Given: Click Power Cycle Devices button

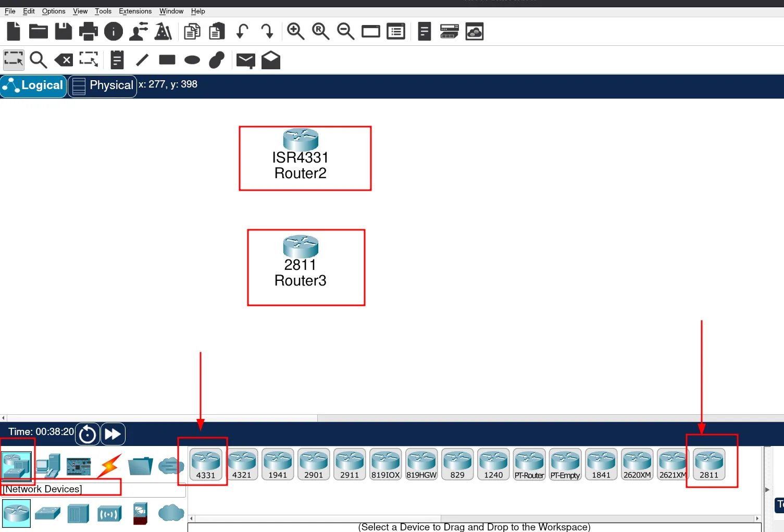Looking at the screenshot, I should point(88,434).
